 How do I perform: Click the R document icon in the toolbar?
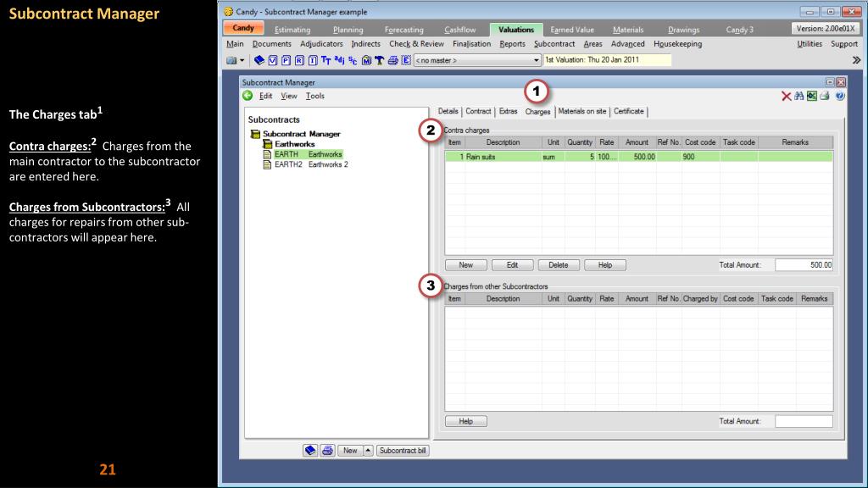299,60
